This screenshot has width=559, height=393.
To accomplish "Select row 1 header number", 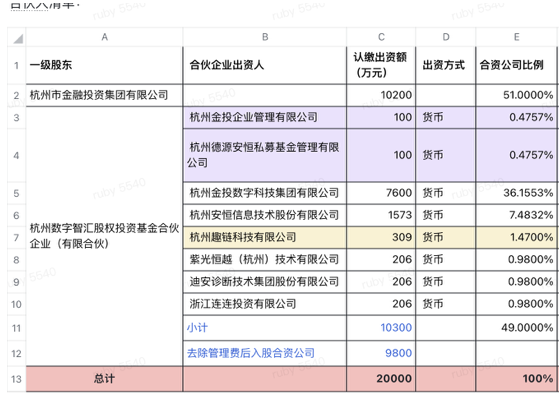I will tap(16, 66).
